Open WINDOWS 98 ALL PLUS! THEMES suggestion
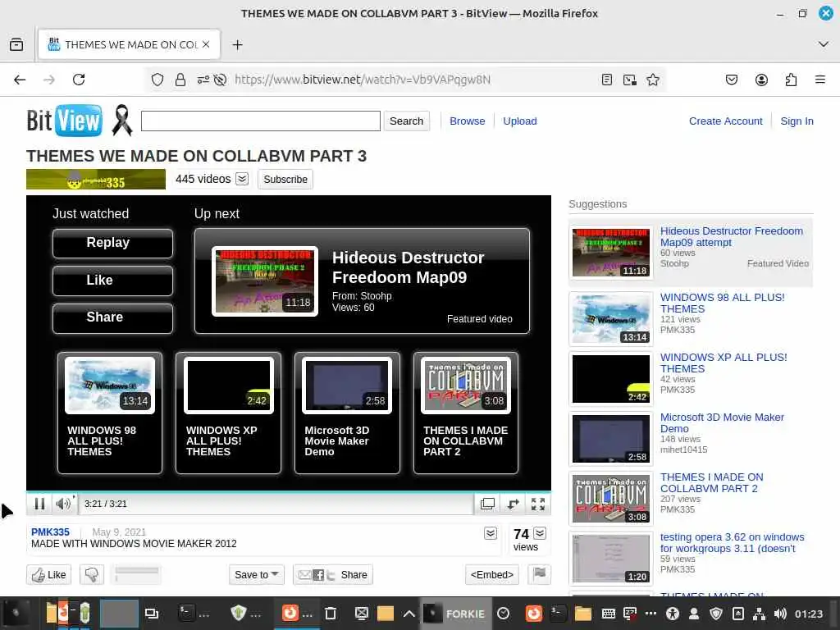The height and width of the screenshot is (630, 840). point(722,304)
